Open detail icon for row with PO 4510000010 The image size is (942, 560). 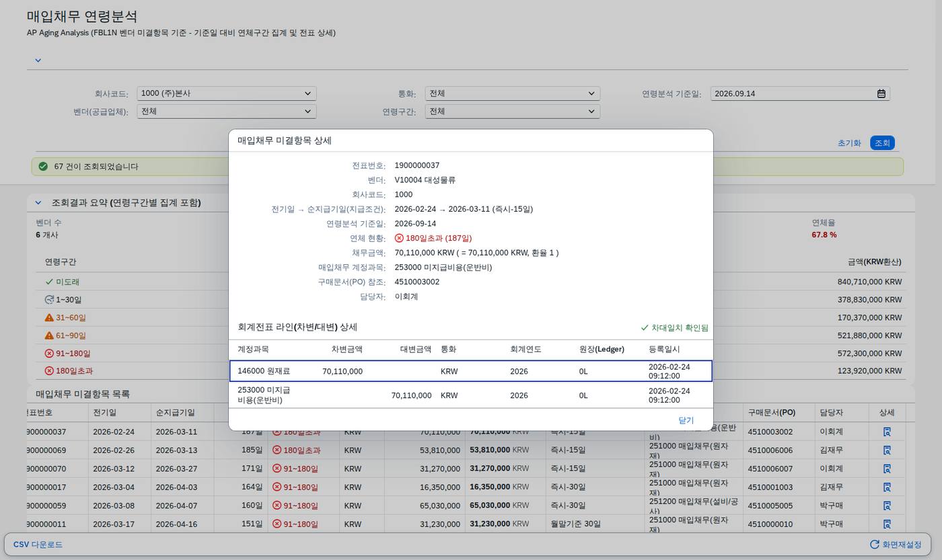pyautogui.click(x=887, y=524)
